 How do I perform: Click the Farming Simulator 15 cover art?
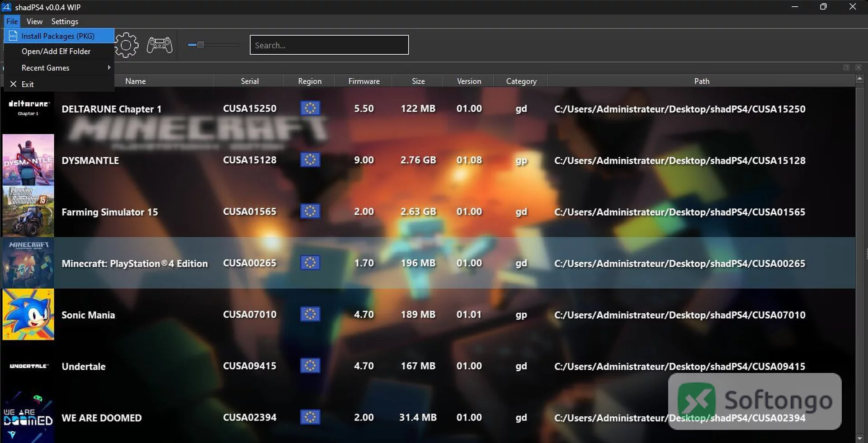click(28, 211)
